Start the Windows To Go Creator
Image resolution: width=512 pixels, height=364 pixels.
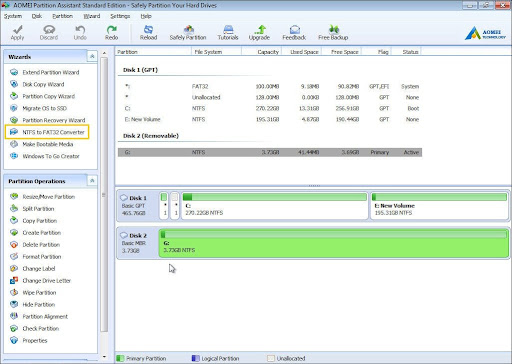click(45, 156)
